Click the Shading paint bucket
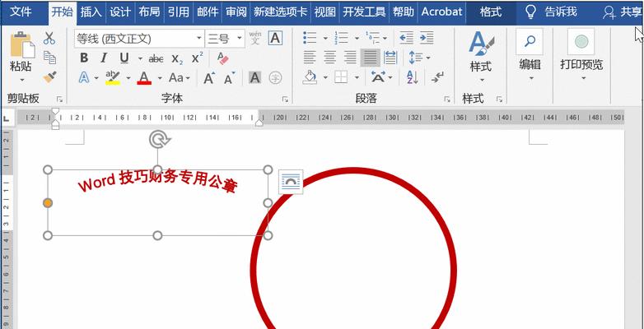This screenshot has width=644, height=329. (x=310, y=77)
